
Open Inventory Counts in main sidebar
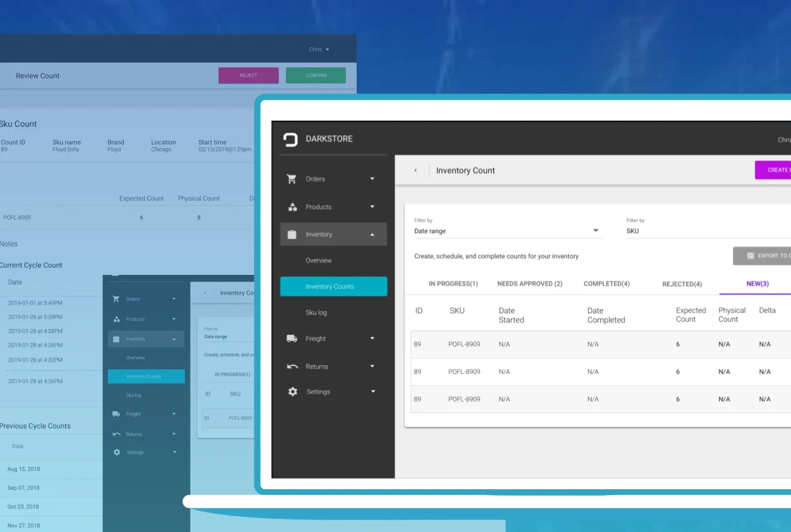click(334, 286)
